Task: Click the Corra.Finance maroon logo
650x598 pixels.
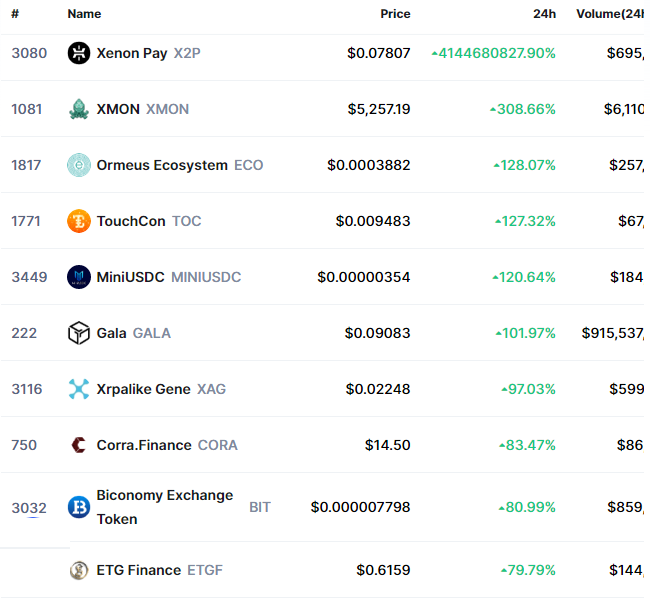Action: click(79, 445)
